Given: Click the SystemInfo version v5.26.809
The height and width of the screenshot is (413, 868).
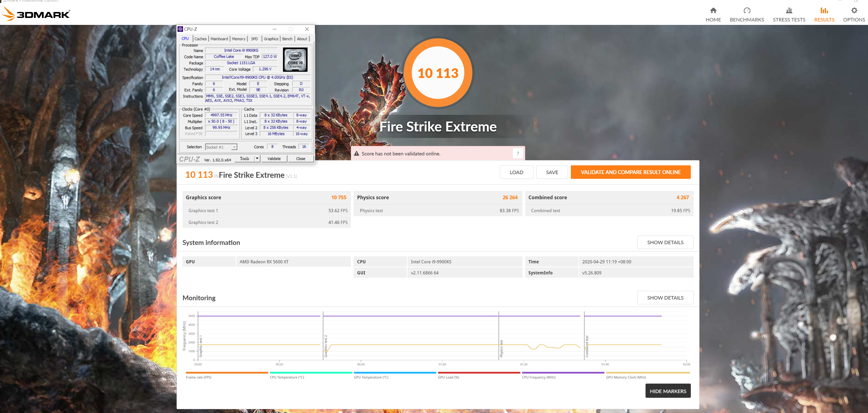Looking at the screenshot, I should tap(636, 273).
